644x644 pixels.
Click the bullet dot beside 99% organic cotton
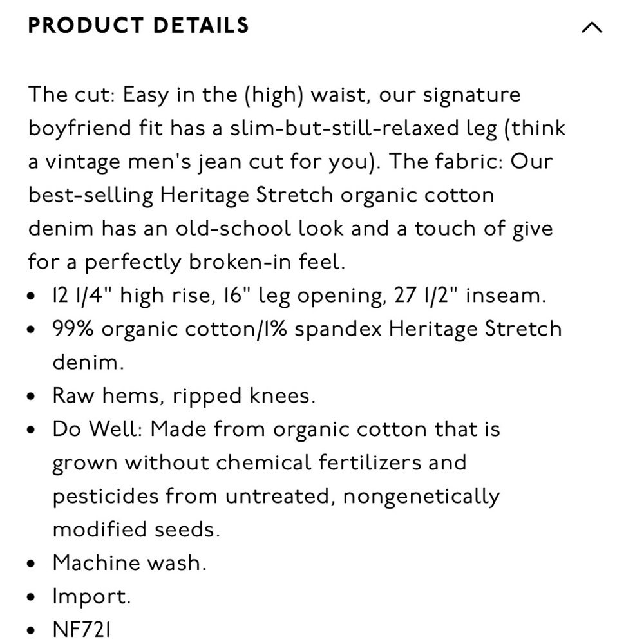click(x=31, y=329)
